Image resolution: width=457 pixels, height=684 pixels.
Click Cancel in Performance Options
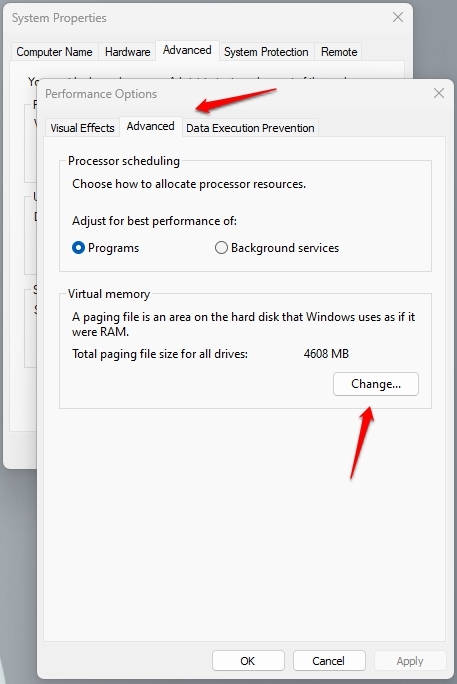click(329, 660)
